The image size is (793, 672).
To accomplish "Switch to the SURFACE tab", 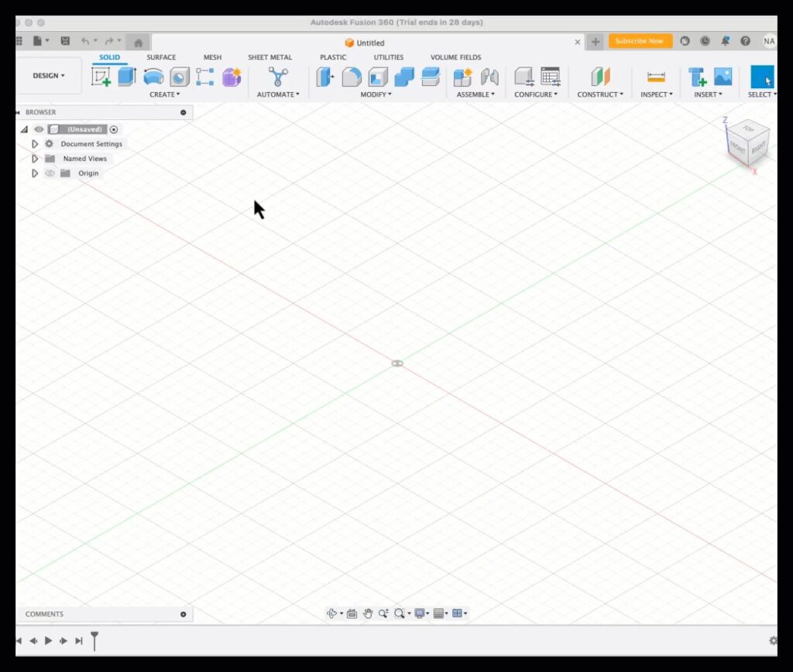I will click(x=161, y=57).
